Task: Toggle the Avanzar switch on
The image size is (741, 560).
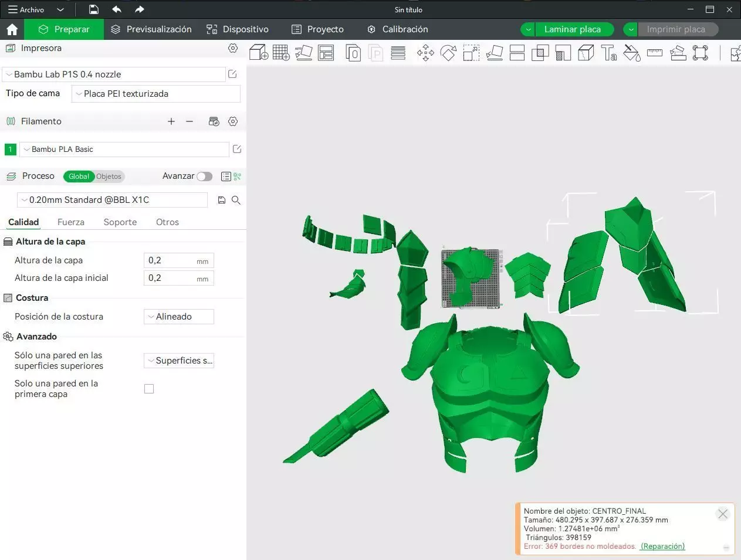Action: click(x=204, y=177)
